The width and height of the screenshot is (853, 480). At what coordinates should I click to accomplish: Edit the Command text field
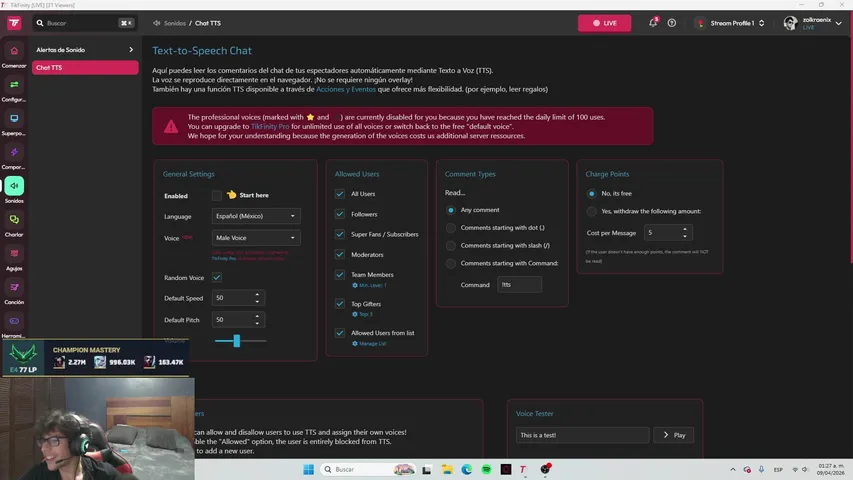(520, 285)
